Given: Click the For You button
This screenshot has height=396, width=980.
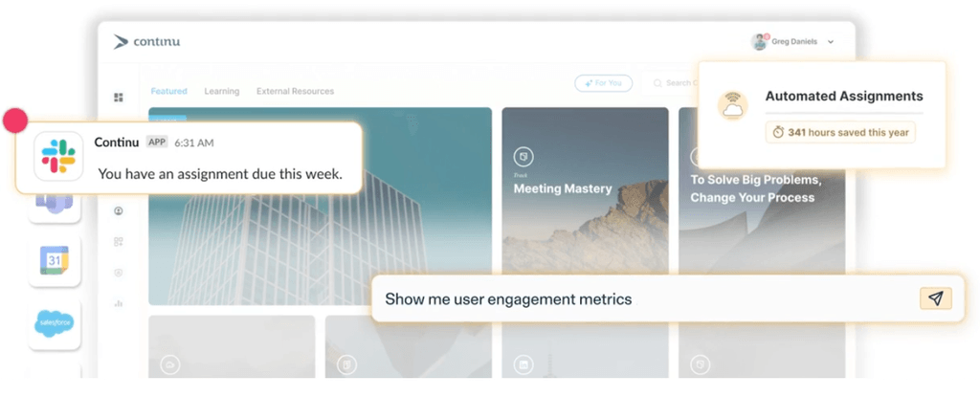Looking at the screenshot, I should point(603,83).
